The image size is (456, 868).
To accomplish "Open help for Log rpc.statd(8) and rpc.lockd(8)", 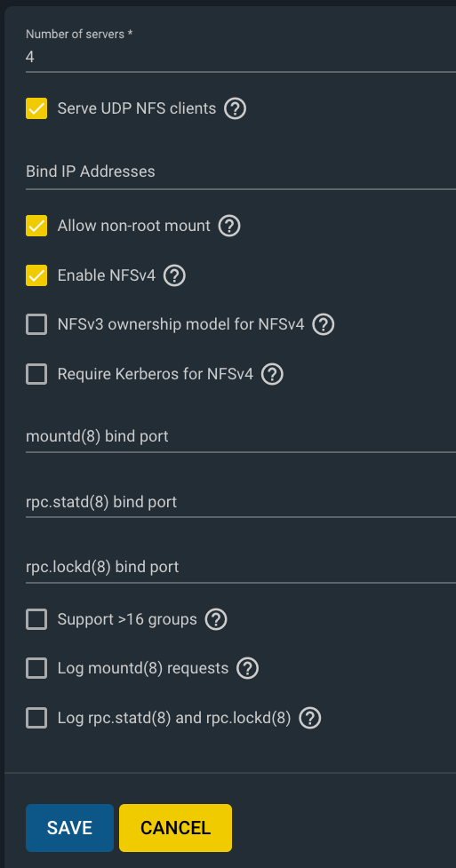I will pyautogui.click(x=309, y=718).
